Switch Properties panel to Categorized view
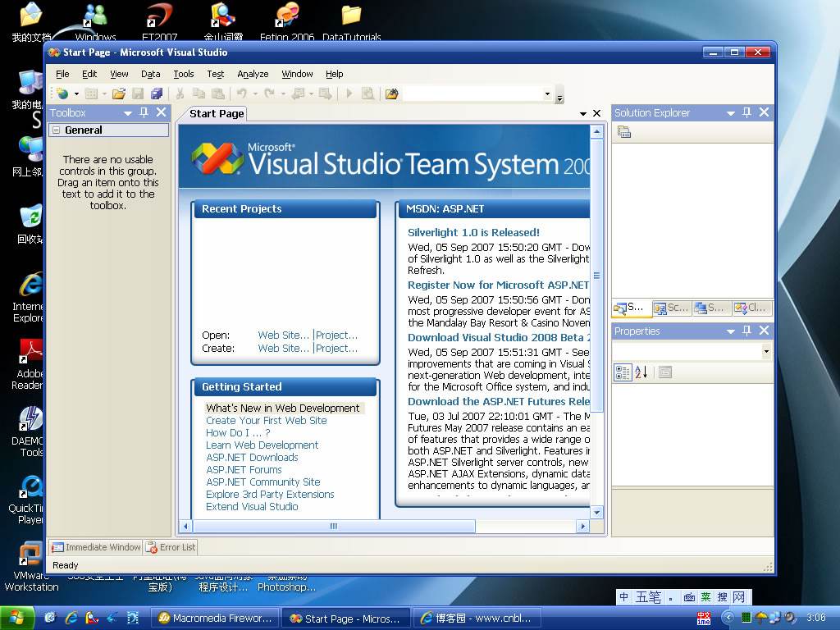Image resolution: width=840 pixels, height=630 pixels. pyautogui.click(x=623, y=371)
